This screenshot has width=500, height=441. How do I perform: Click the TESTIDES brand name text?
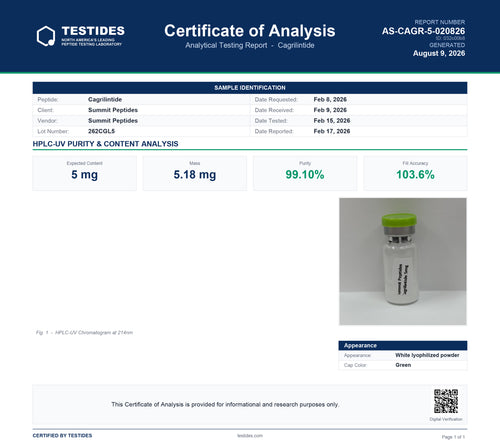coord(93,31)
